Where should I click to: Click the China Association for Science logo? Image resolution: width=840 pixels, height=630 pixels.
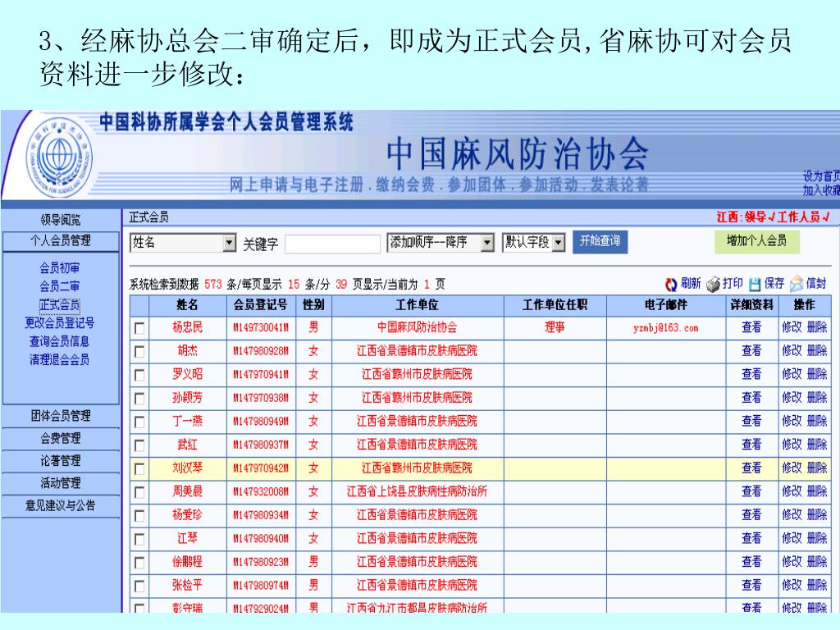coord(59,157)
